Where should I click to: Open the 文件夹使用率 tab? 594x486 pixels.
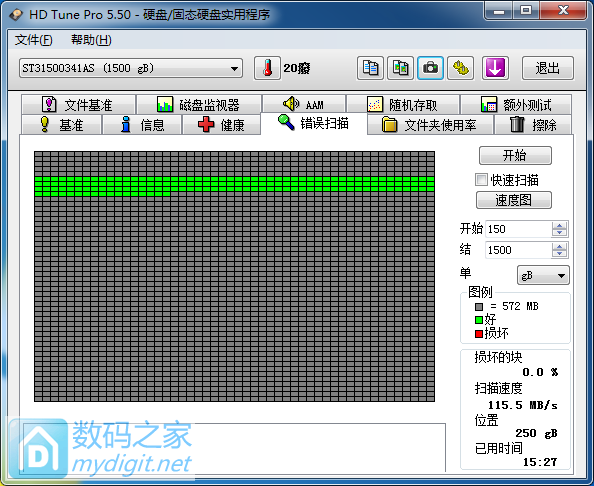tap(430, 125)
